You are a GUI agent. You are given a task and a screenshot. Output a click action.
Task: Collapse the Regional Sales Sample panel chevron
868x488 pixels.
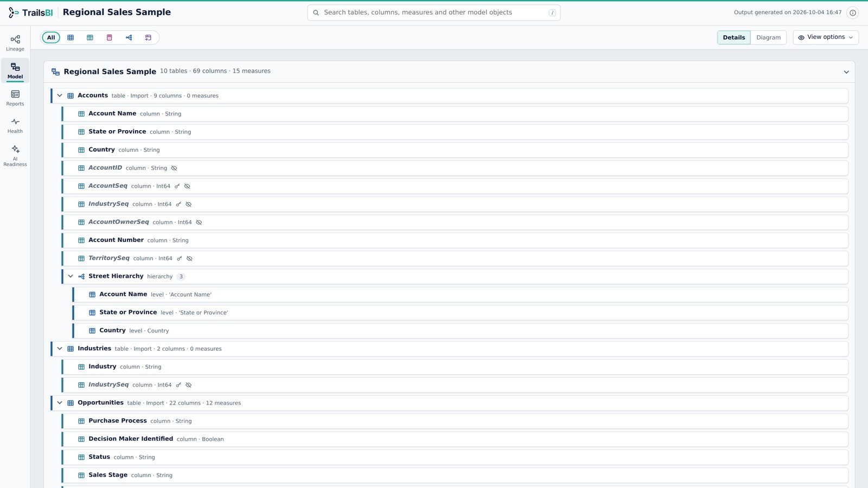[x=846, y=72]
